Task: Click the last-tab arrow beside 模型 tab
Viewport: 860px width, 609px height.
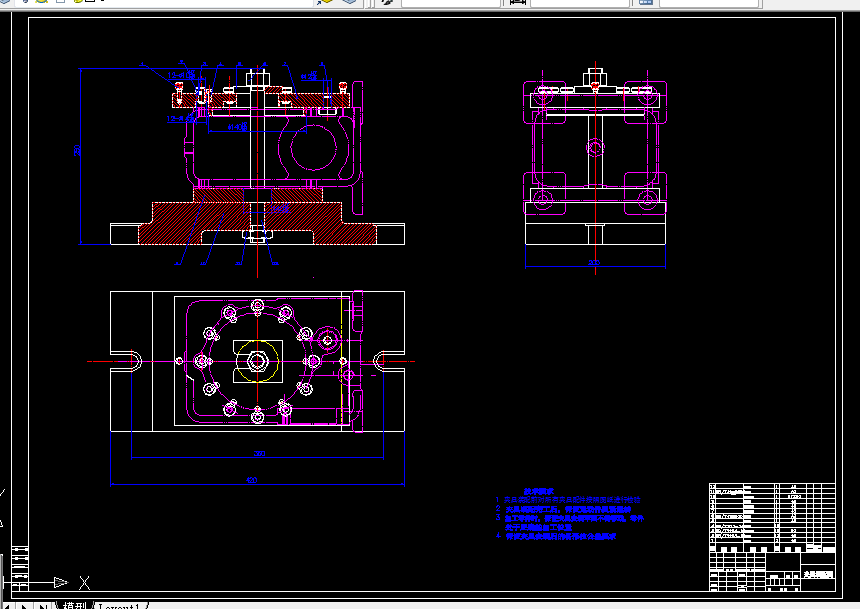Action: [43, 606]
